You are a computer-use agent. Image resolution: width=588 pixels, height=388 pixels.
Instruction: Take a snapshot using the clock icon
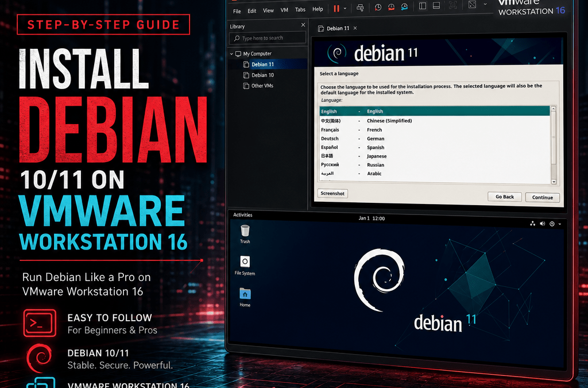coord(378,7)
